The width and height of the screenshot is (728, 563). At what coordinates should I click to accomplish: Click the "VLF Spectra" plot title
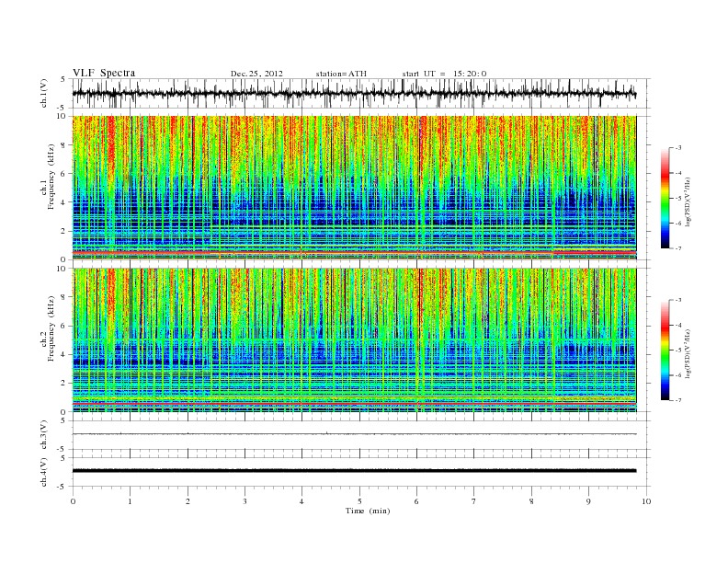pyautogui.click(x=104, y=73)
